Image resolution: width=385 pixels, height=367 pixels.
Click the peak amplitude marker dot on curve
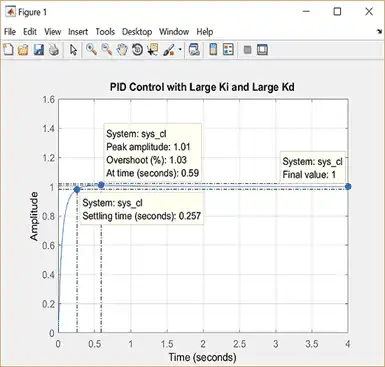click(101, 185)
